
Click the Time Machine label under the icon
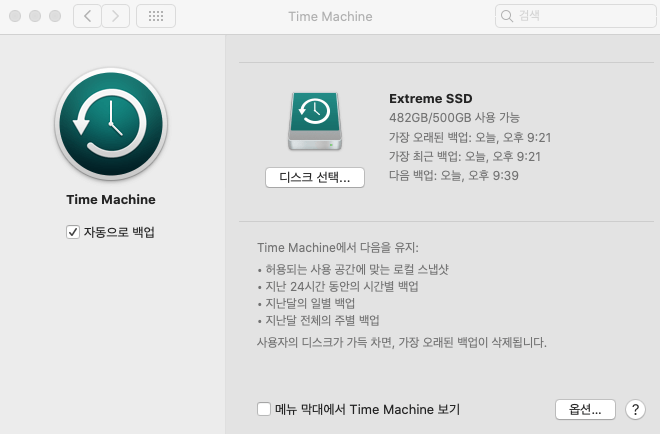111,200
